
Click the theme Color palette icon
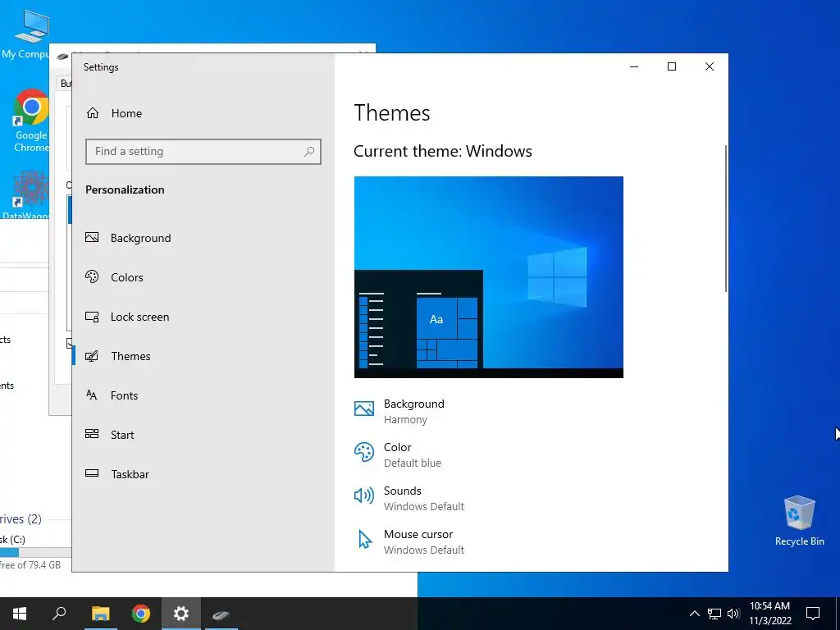[363, 452]
